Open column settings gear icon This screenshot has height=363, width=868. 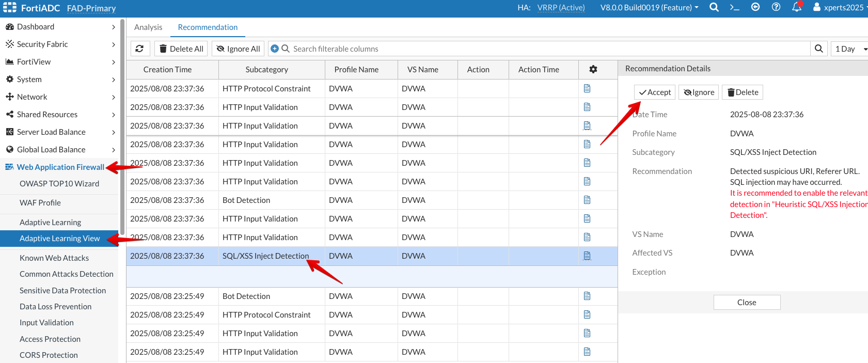tap(593, 69)
